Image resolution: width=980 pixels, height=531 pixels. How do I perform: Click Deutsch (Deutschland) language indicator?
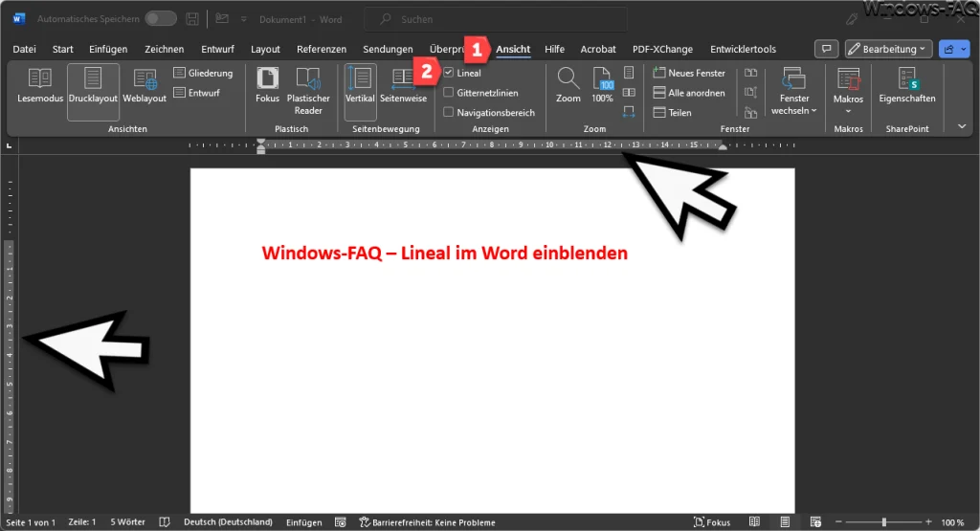click(x=228, y=522)
